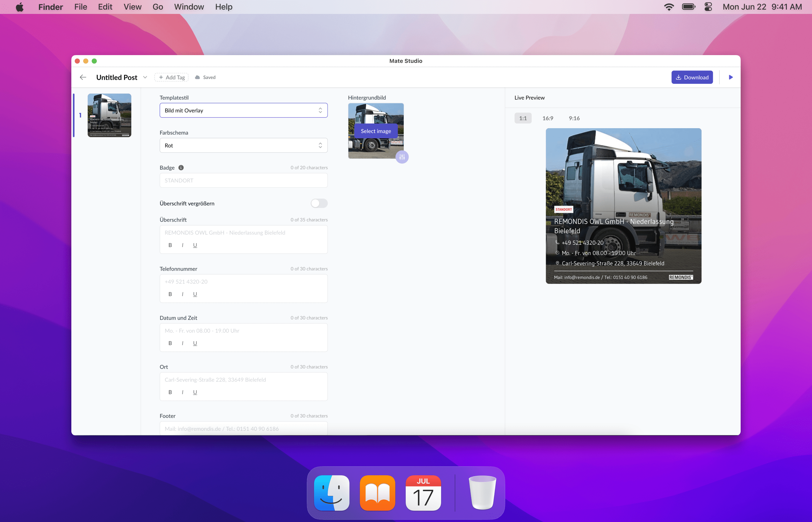Open Control Center icon
The width and height of the screenshot is (812, 522).
(708, 7)
